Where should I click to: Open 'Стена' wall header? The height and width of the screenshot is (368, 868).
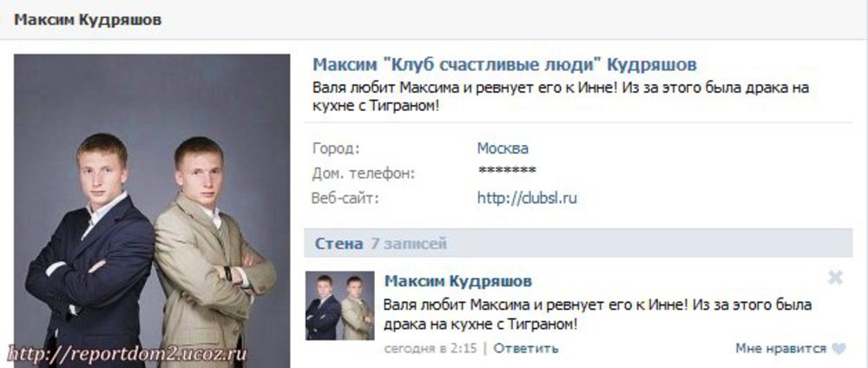tap(339, 244)
